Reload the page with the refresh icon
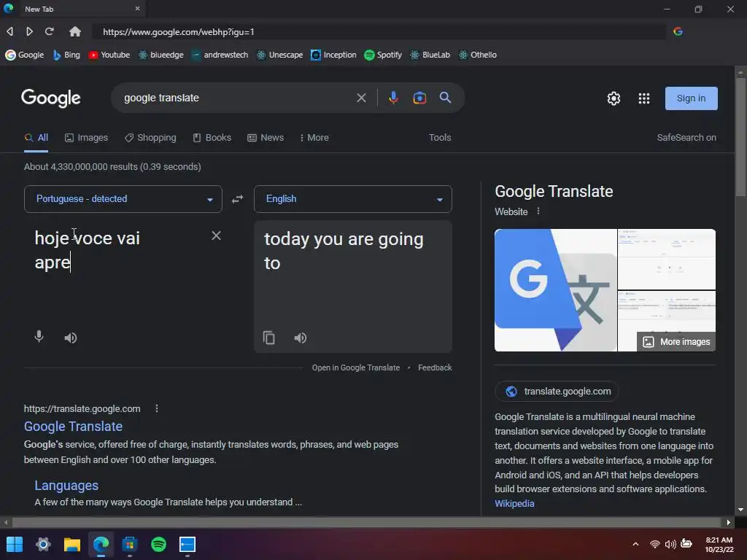Image resolution: width=747 pixels, height=560 pixels. point(49,31)
